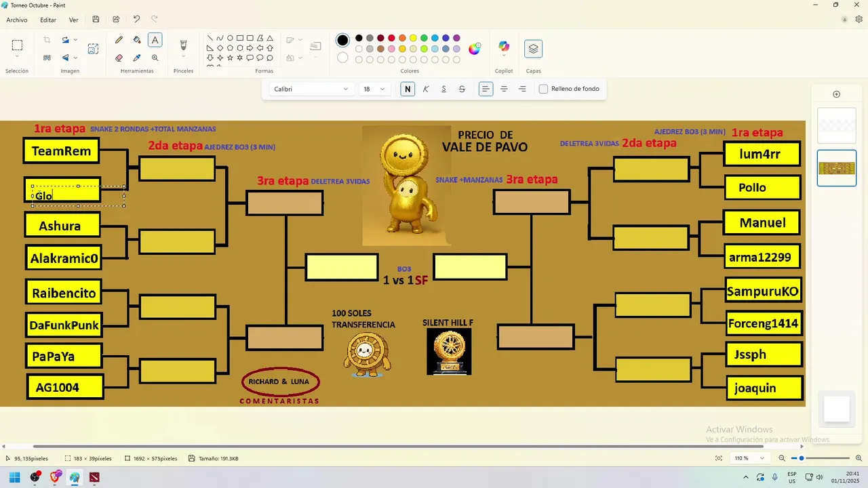Select the tournament bracket layer thumbnail
Viewport: 868px width, 488px height.
tap(836, 168)
